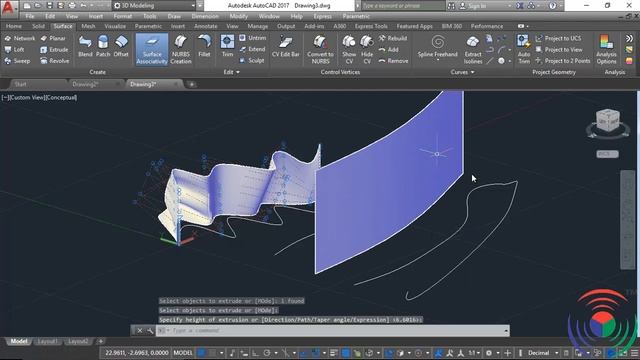Select the Untrim tool
Viewport: 640px width, 360px height.
[252, 38]
